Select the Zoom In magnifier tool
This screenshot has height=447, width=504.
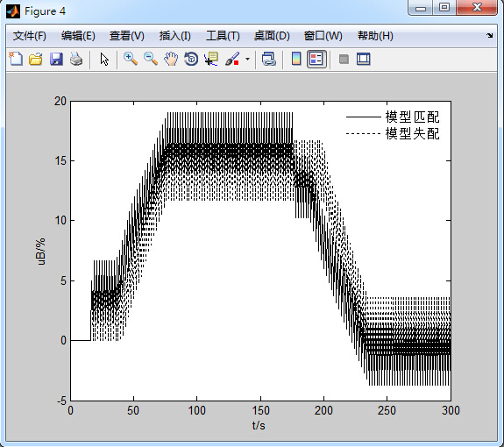(131, 59)
